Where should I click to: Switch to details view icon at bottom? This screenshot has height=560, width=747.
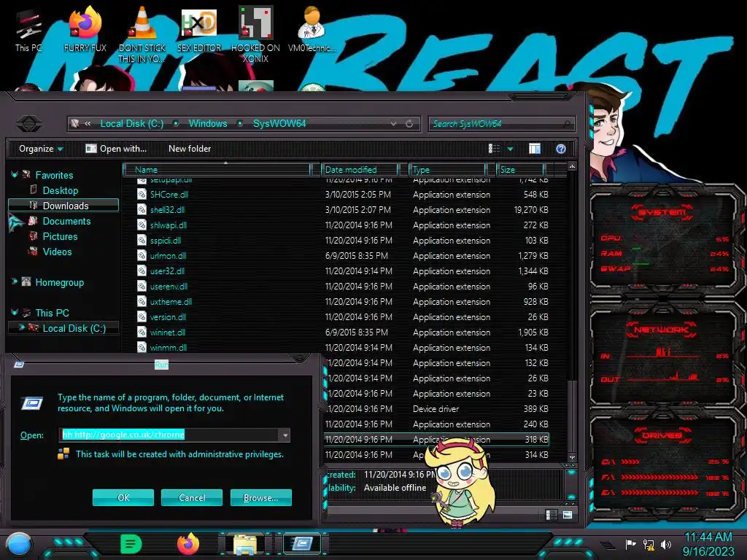pyautogui.click(x=551, y=515)
